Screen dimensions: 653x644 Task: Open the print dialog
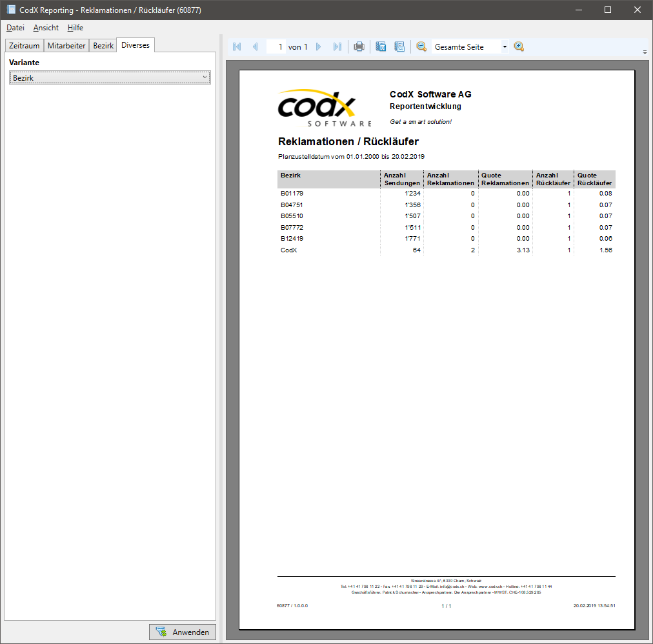(x=359, y=46)
